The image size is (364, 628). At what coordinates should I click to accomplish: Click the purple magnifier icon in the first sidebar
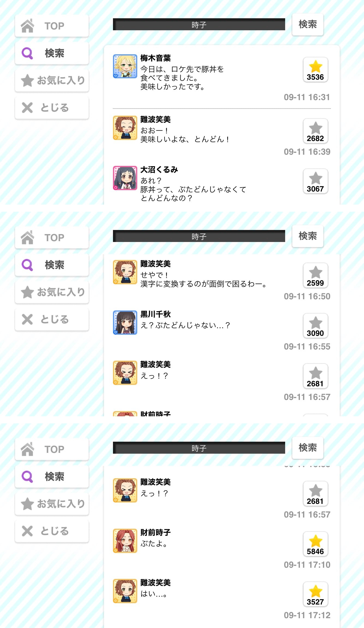click(27, 53)
